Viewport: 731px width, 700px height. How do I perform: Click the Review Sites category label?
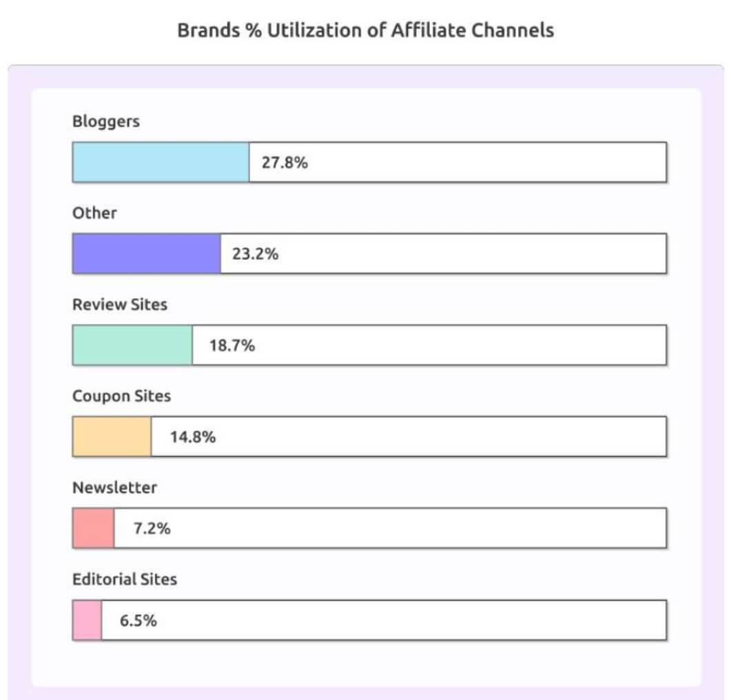point(120,305)
